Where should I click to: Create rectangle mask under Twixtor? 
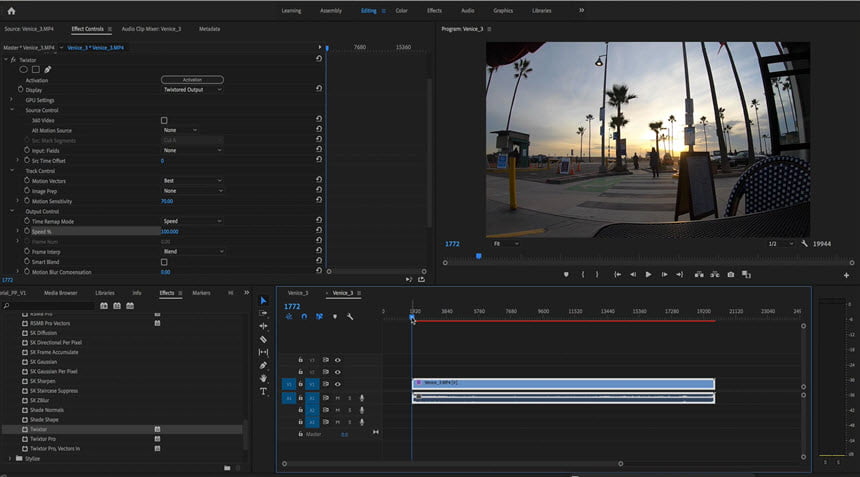[36, 70]
